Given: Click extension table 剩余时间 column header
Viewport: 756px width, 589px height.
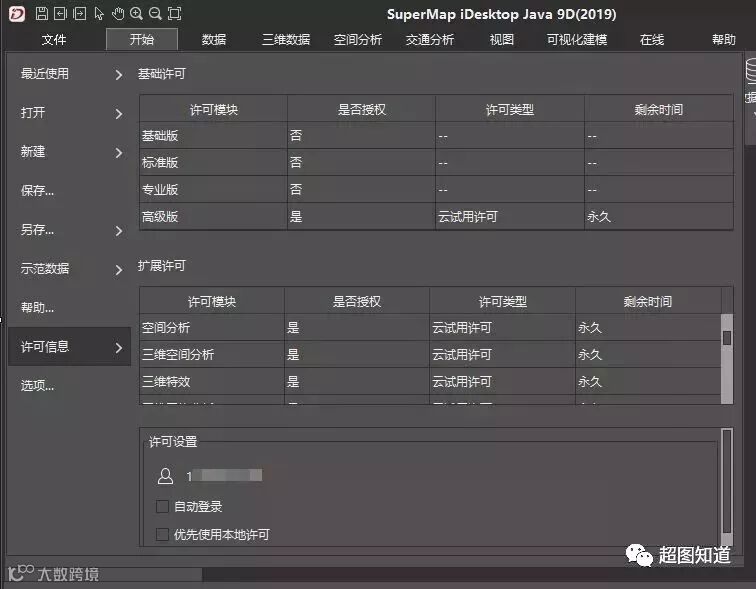Looking at the screenshot, I should 648,301.
